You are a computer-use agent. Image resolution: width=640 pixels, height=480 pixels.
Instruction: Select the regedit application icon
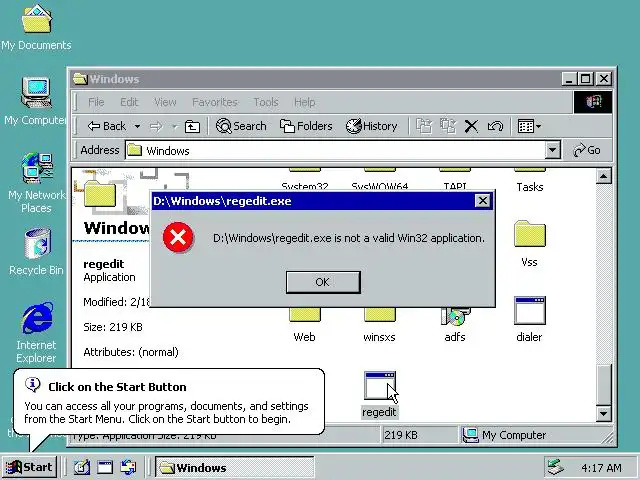(380, 394)
